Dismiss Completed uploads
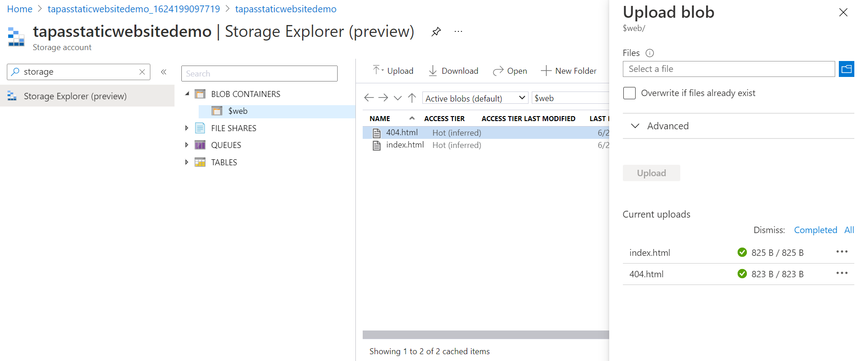 pyautogui.click(x=816, y=230)
